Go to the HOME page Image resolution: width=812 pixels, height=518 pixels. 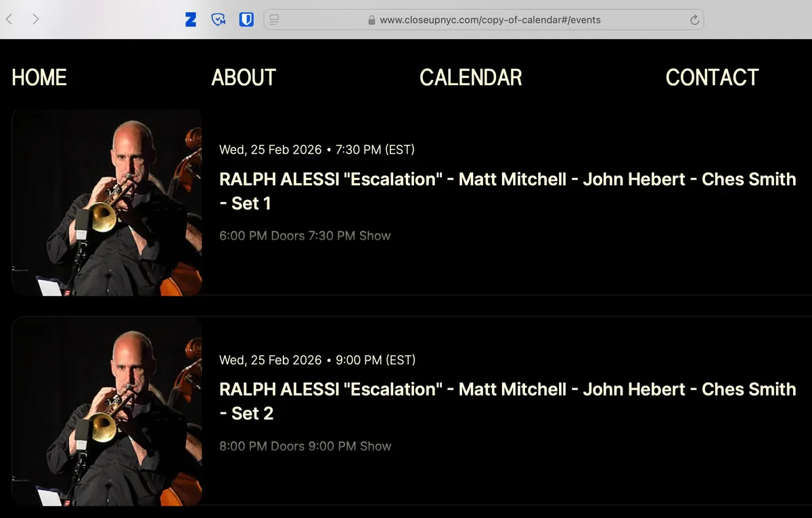(39, 78)
